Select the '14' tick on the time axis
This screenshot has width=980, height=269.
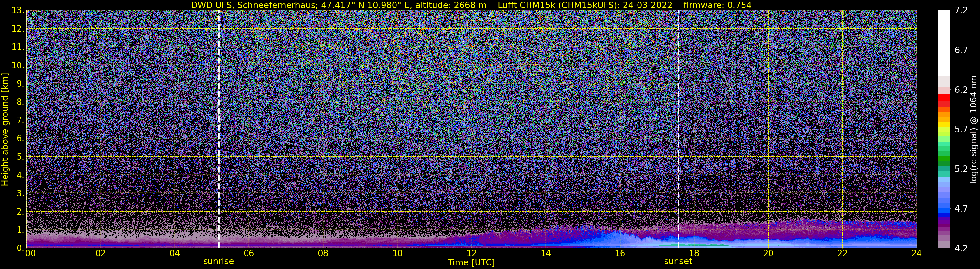545,254
